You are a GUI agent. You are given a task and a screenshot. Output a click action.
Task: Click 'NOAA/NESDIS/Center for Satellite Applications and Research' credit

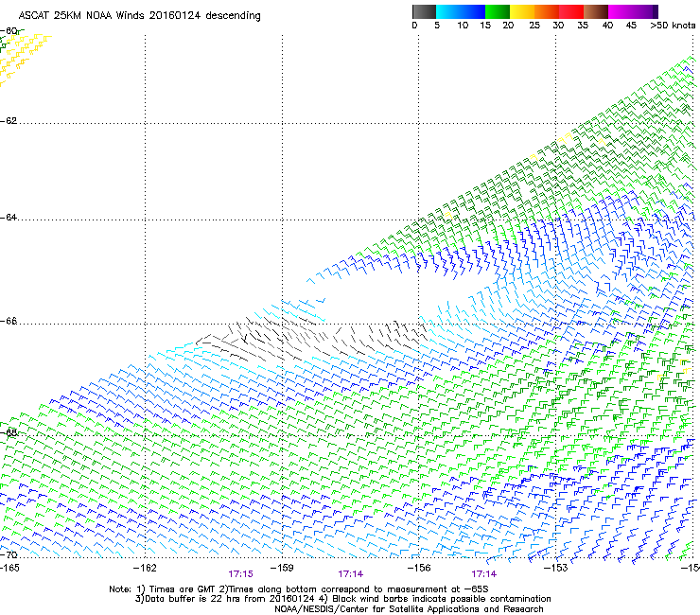(x=409, y=609)
